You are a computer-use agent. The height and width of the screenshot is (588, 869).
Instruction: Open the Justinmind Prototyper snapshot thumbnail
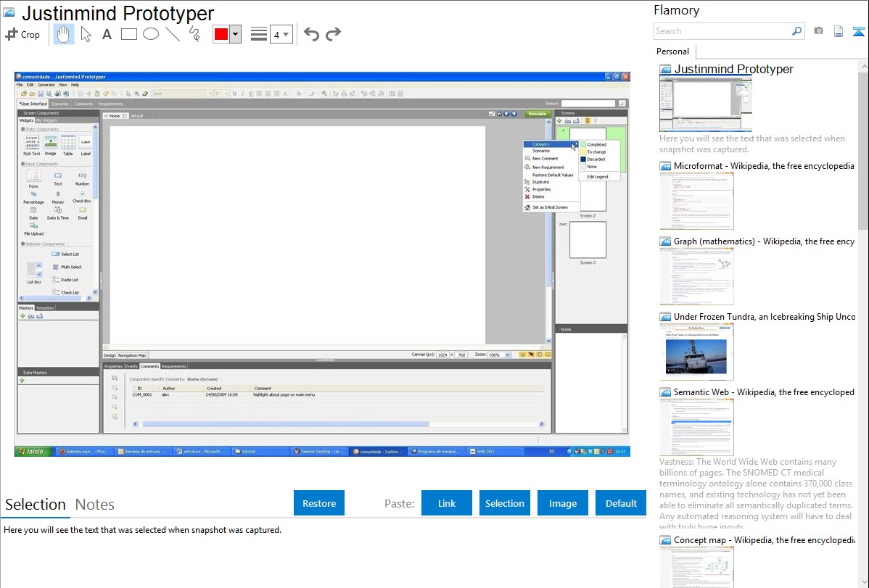click(x=706, y=104)
